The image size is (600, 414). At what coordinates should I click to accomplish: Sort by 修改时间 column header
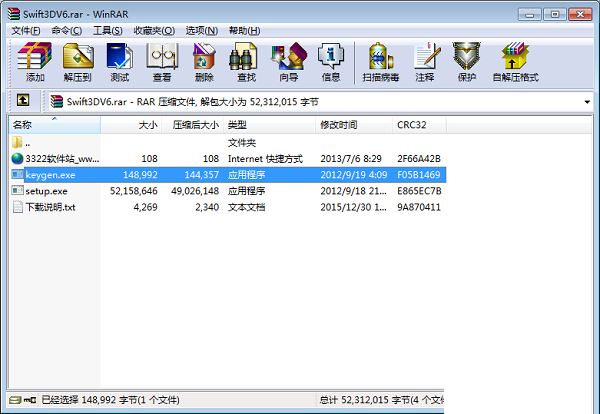point(354,125)
